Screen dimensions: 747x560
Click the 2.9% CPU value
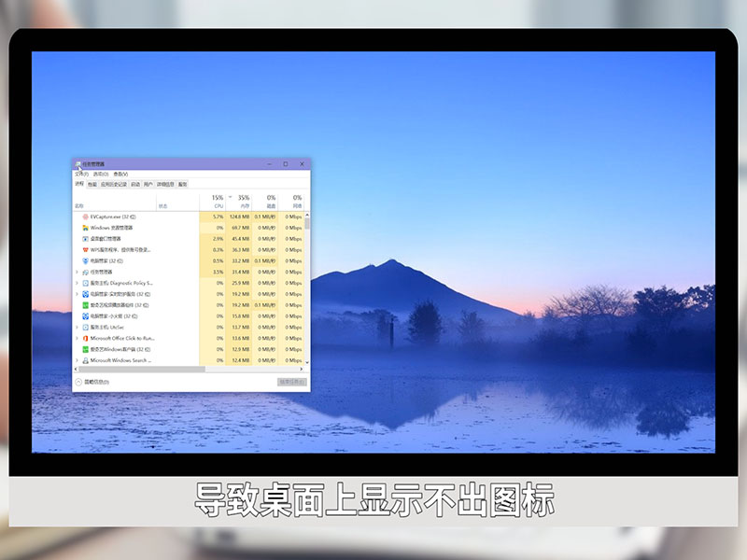[x=218, y=239]
